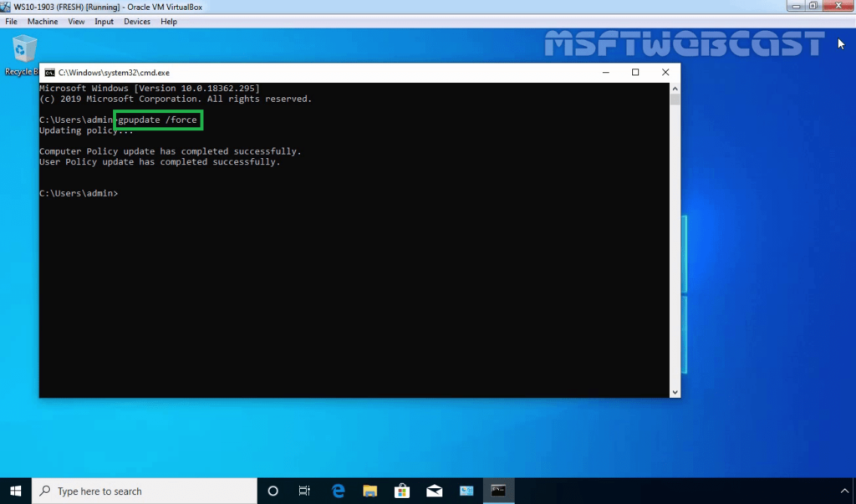
Task: Maximize the cmd.exe window
Action: [635, 72]
